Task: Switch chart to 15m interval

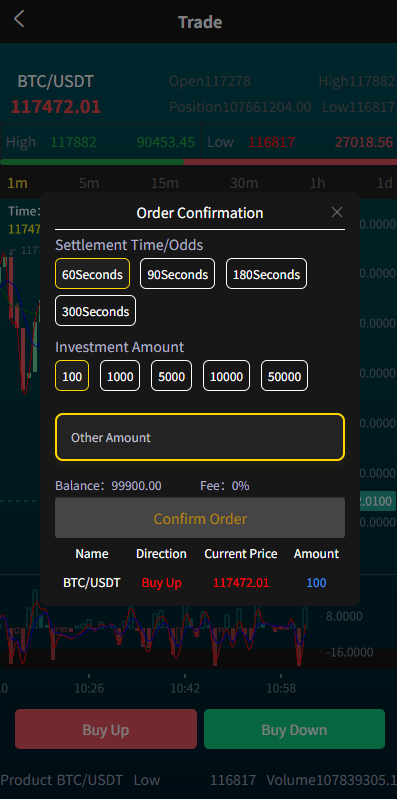Action: coord(165,183)
